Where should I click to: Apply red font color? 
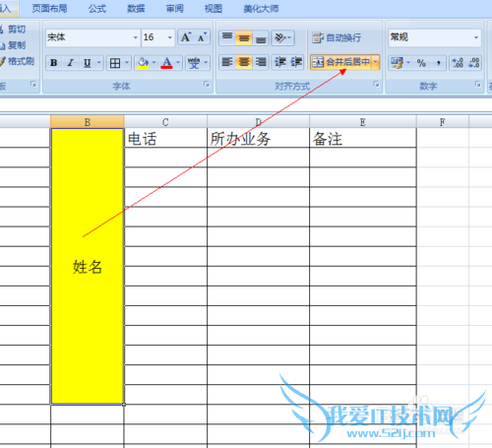[166, 63]
